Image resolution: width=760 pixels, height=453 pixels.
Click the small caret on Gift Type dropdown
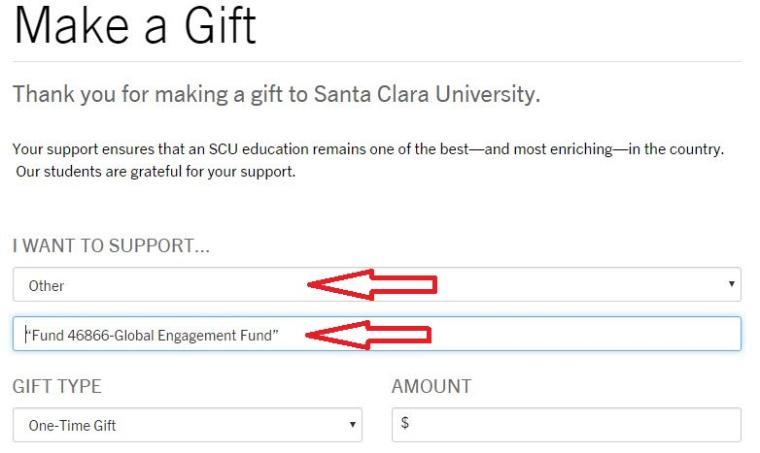coord(351,423)
